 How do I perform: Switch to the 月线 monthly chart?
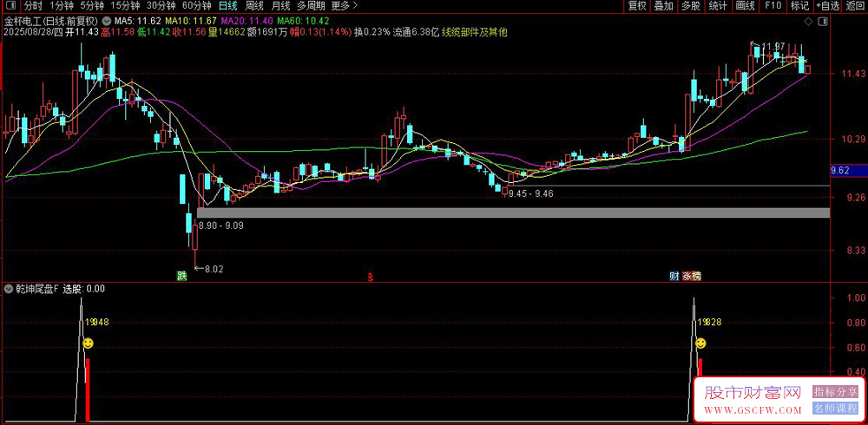[280, 6]
